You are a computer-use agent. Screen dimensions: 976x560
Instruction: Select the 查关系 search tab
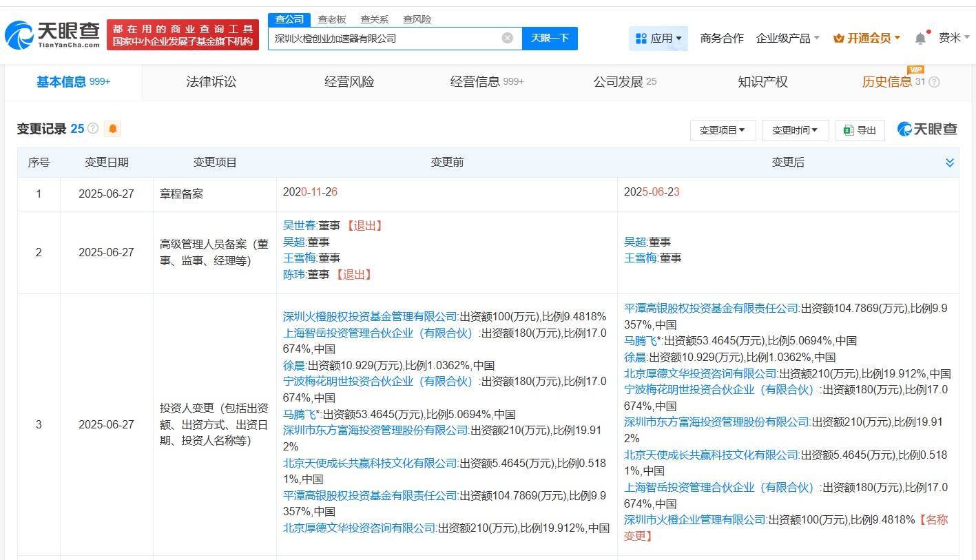[374, 19]
